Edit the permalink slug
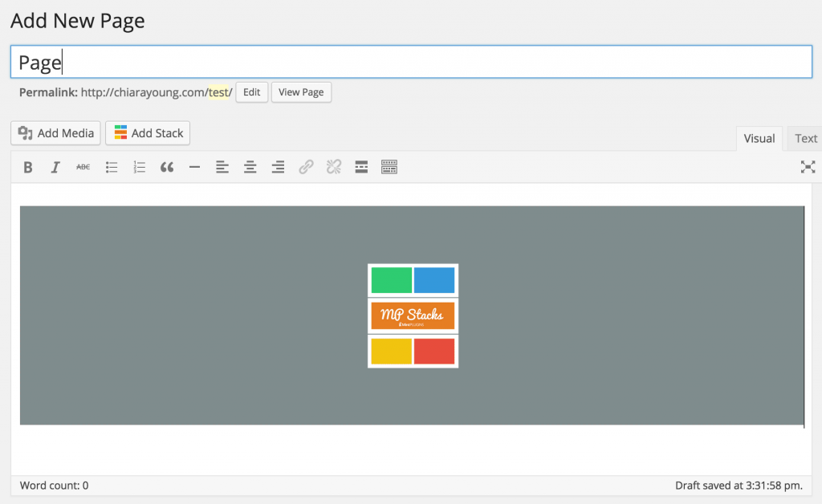This screenshot has height=504, width=822. pos(251,92)
